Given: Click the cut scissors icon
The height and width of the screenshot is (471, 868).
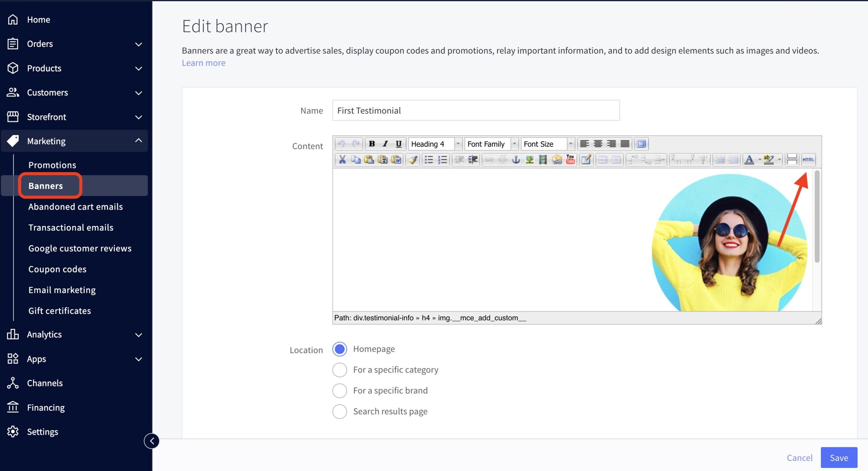Looking at the screenshot, I should click(342, 159).
